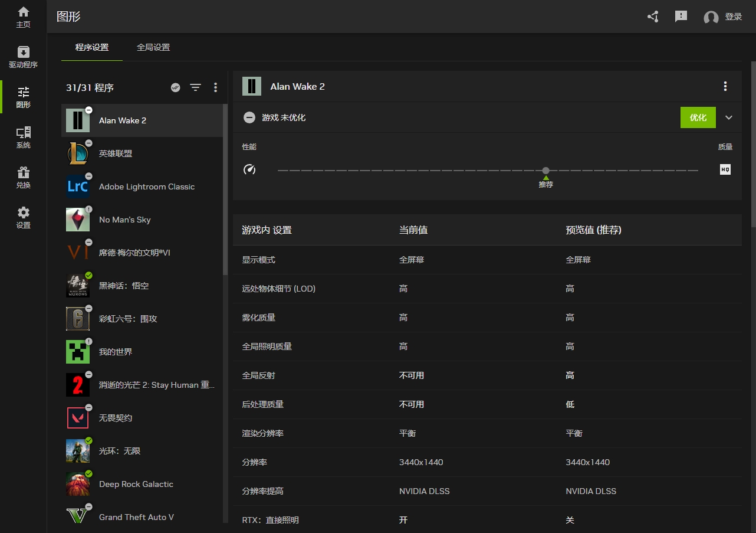Viewport: 756px width, 533px height.
Task: Switch to the 全局设置 tab
Action: click(153, 47)
